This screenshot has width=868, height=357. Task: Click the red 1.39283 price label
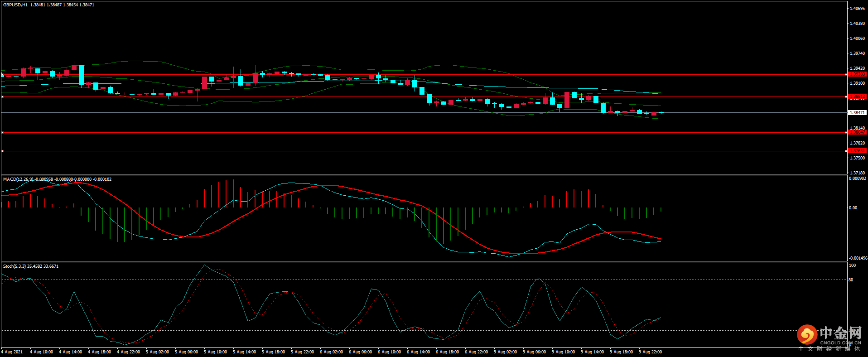point(857,74)
